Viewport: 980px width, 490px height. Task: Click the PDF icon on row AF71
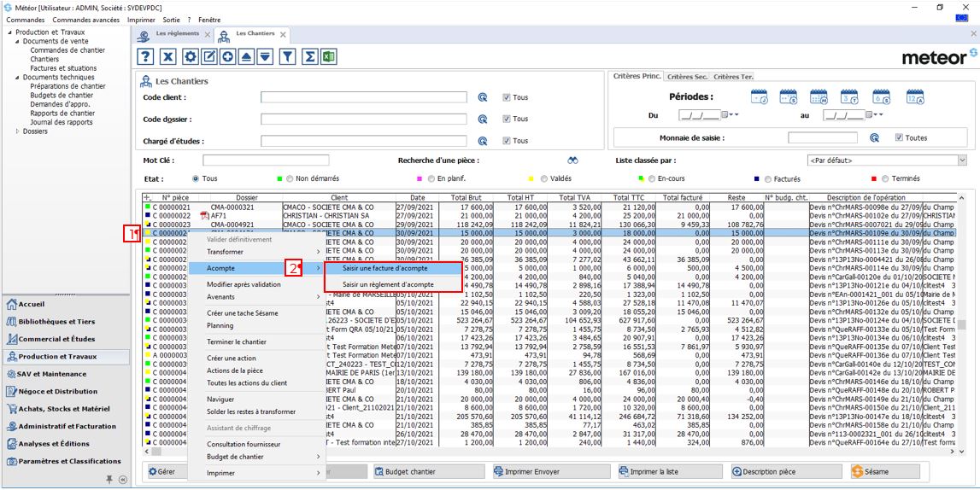pyautogui.click(x=203, y=215)
